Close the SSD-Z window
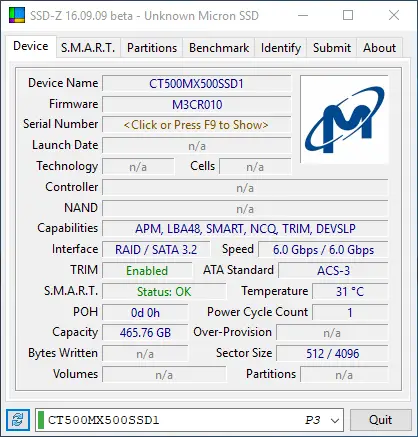Screen dimensions: 418x437 click(x=394, y=15)
